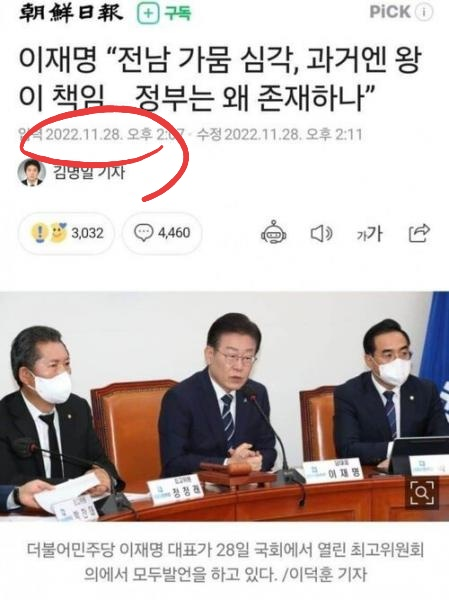The width and height of the screenshot is (449, 600).
Task: Enlarge the photo with the magnifier icon
Action: 421,493
